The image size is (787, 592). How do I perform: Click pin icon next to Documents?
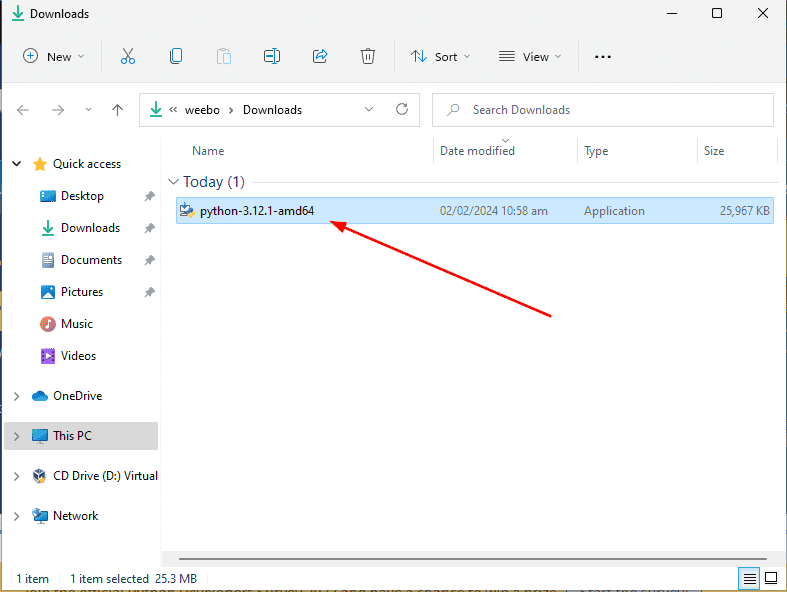point(150,260)
